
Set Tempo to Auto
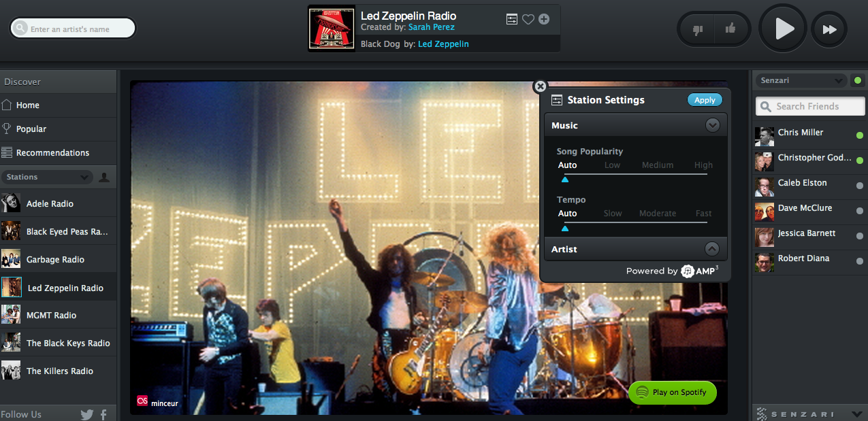567,214
